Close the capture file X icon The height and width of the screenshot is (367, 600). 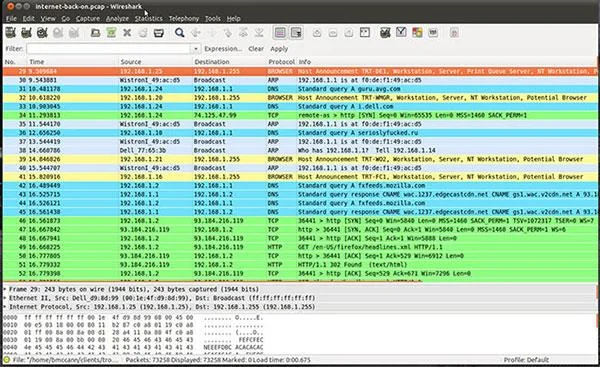point(127,33)
